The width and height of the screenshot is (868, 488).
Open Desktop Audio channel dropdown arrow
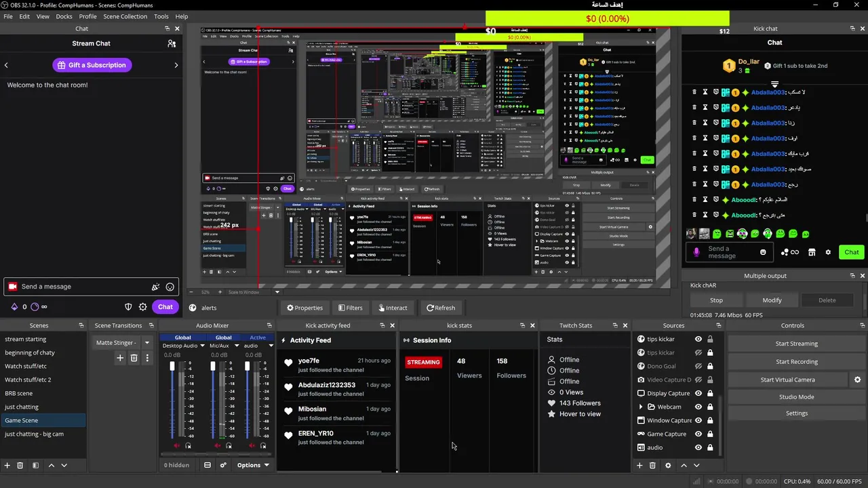point(201,346)
